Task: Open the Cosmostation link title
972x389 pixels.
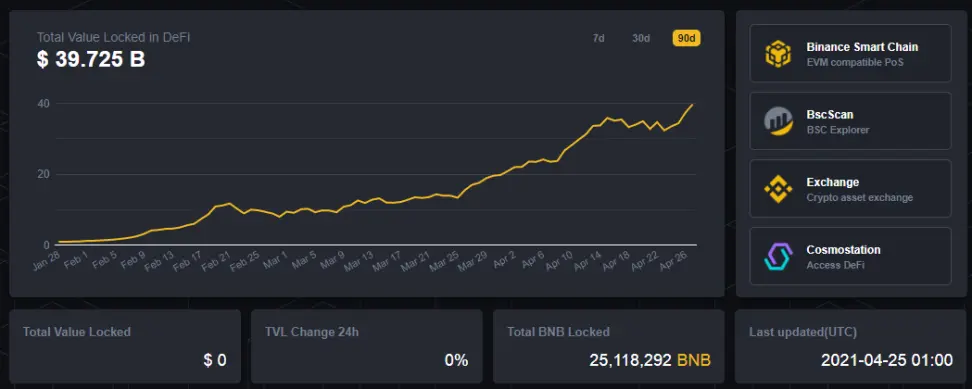Action: pos(843,250)
